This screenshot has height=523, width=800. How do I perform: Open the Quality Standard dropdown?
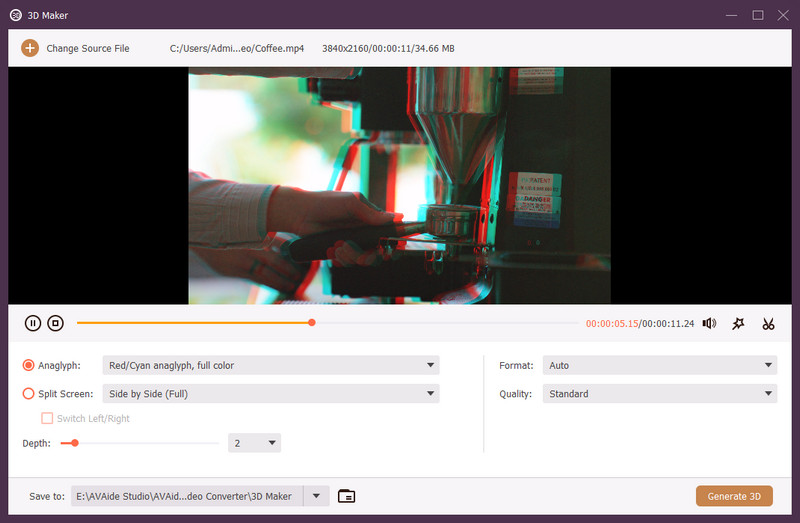660,393
